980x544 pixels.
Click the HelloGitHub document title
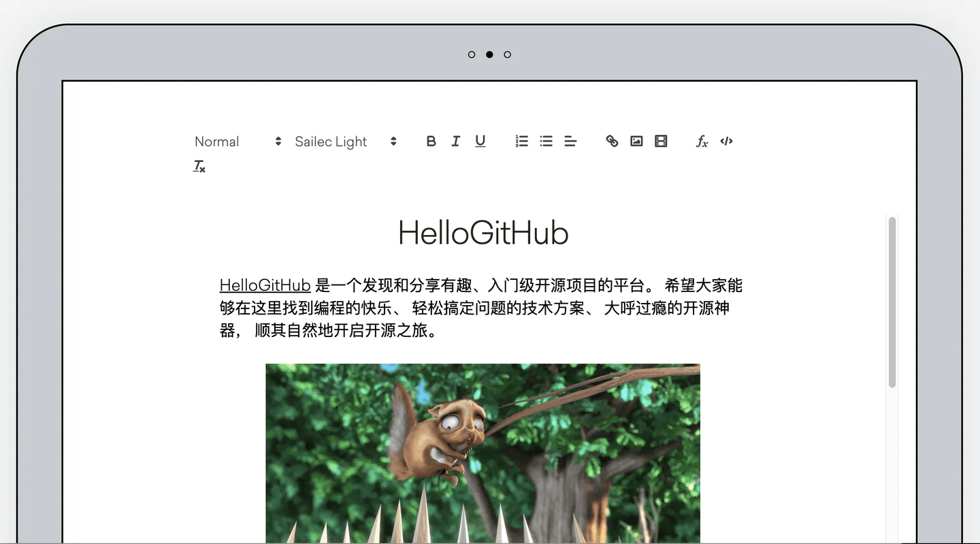click(483, 234)
